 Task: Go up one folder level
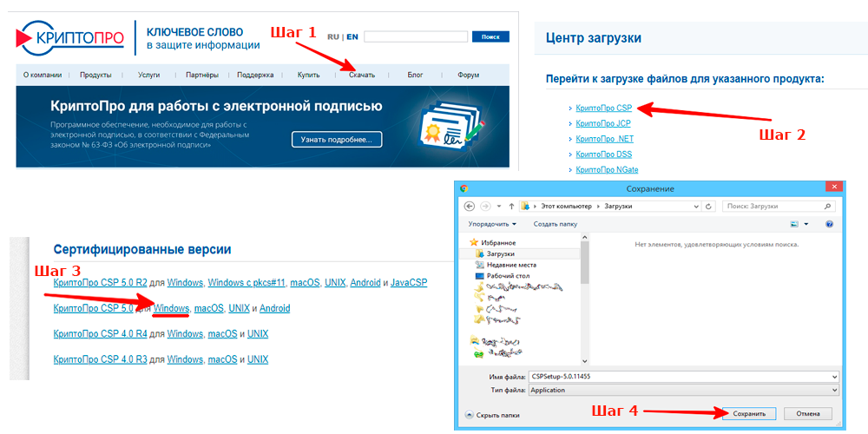pos(511,206)
